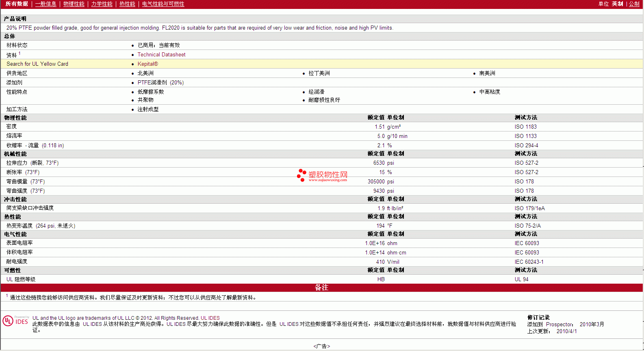The height and width of the screenshot is (351, 644).
Task: Click the Search for UL Yellow Card label
Action: coord(37,64)
